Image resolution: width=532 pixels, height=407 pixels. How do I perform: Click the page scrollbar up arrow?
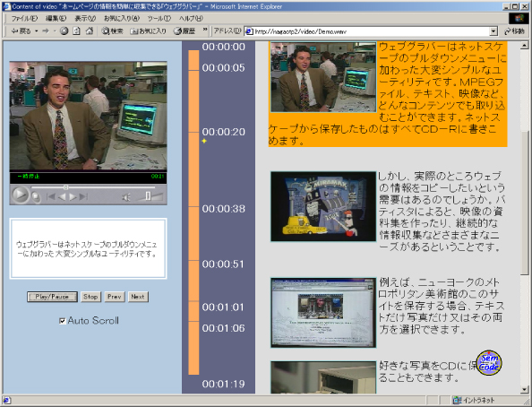pos(524,45)
